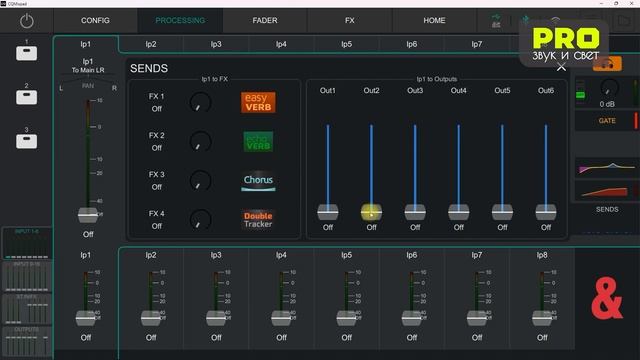Screen dimensions: 640x360
Task: Switch to the PROCESSING tab
Action: (x=180, y=20)
